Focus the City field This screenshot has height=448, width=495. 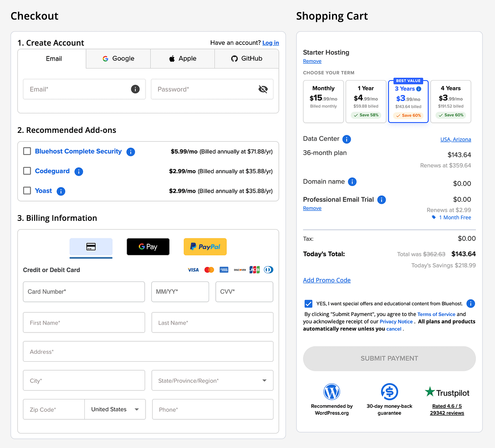tap(84, 381)
